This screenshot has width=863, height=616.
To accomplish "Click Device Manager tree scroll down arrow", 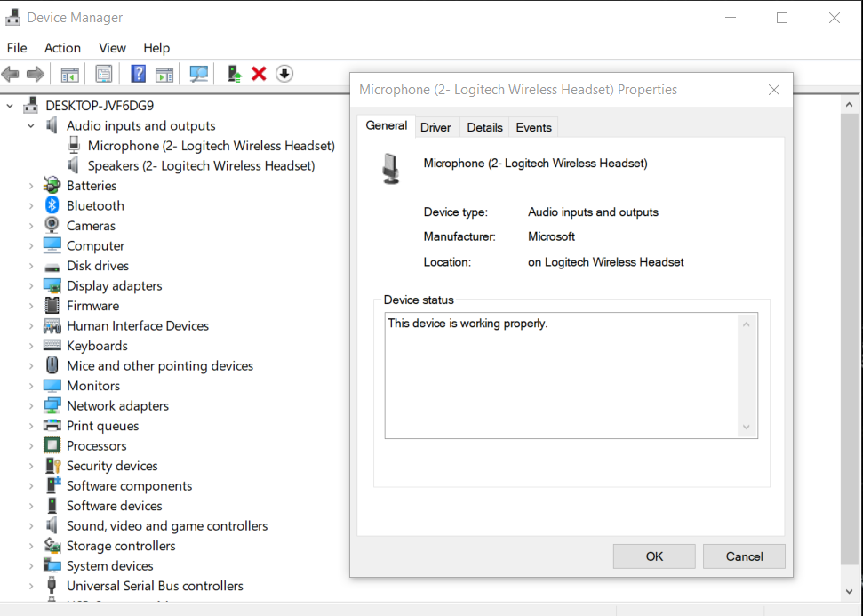I will [850, 592].
